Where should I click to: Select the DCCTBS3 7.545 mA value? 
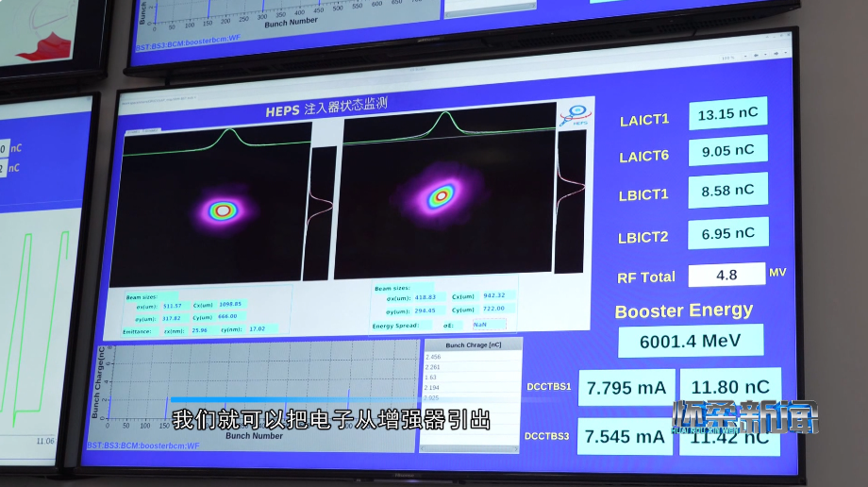pyautogui.click(x=625, y=437)
